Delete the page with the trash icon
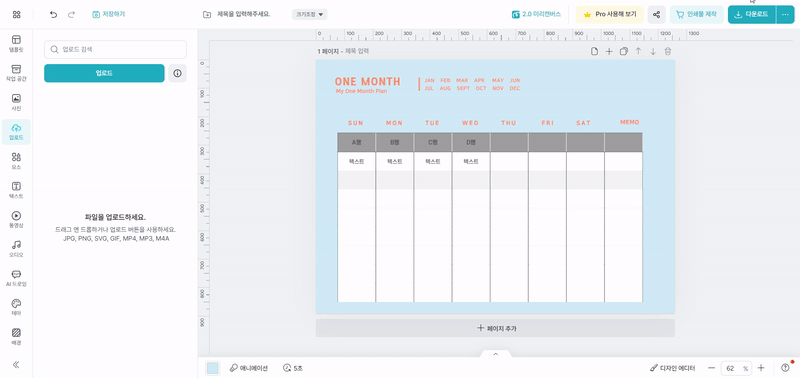 tap(668, 51)
